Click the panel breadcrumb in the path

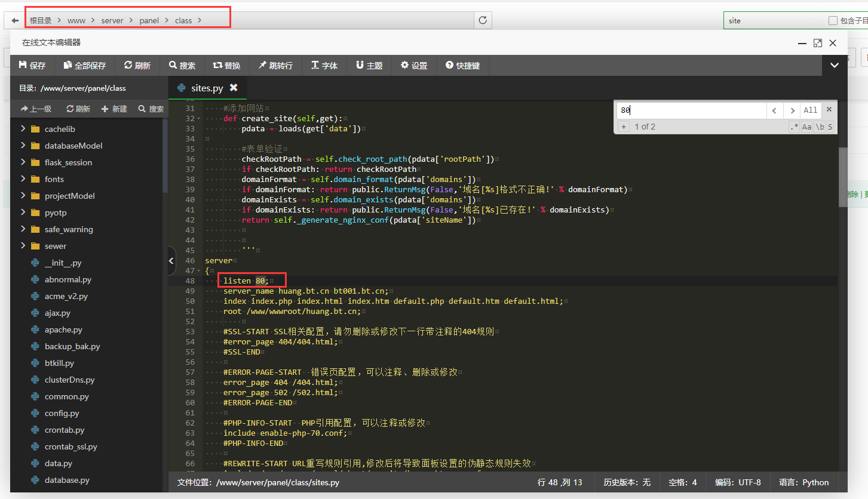click(149, 20)
